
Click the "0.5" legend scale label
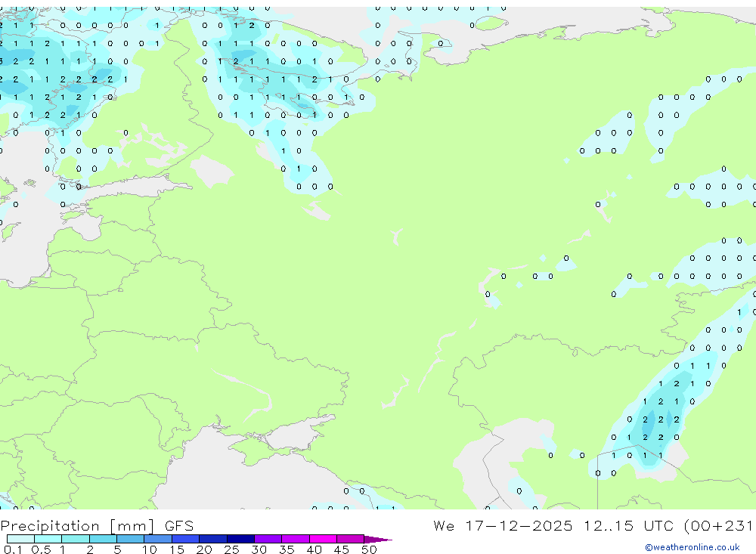coord(41,549)
